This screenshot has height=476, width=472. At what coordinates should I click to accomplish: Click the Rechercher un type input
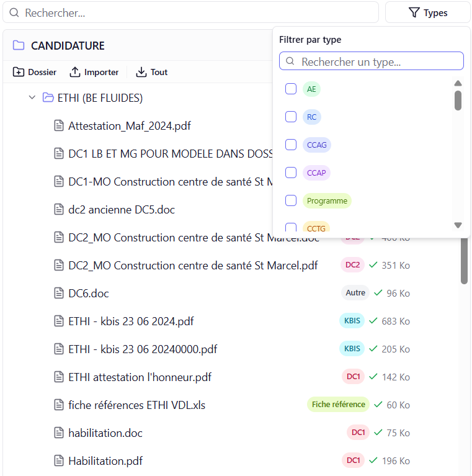372,61
